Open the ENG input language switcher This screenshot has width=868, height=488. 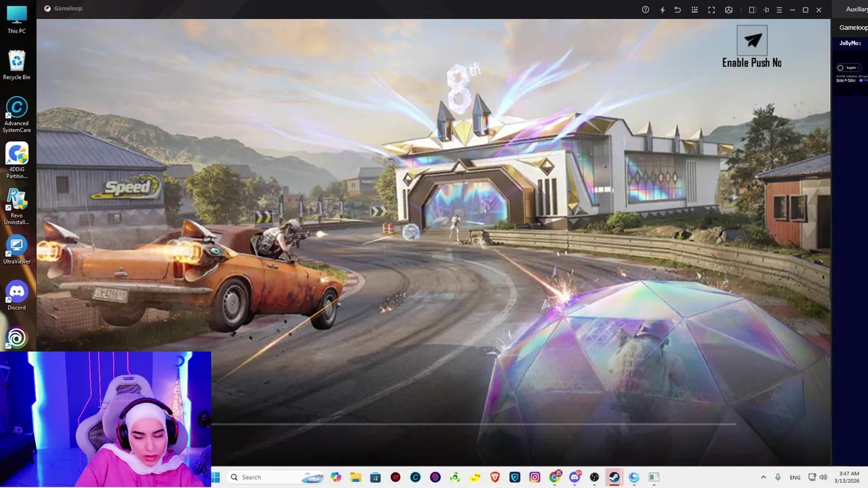pyautogui.click(x=795, y=477)
